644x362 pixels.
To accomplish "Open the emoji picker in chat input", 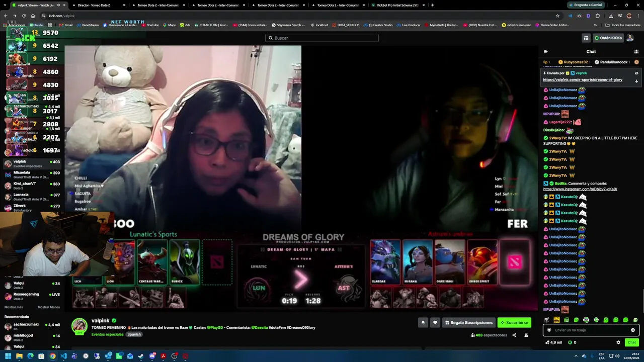I will click(x=633, y=330).
